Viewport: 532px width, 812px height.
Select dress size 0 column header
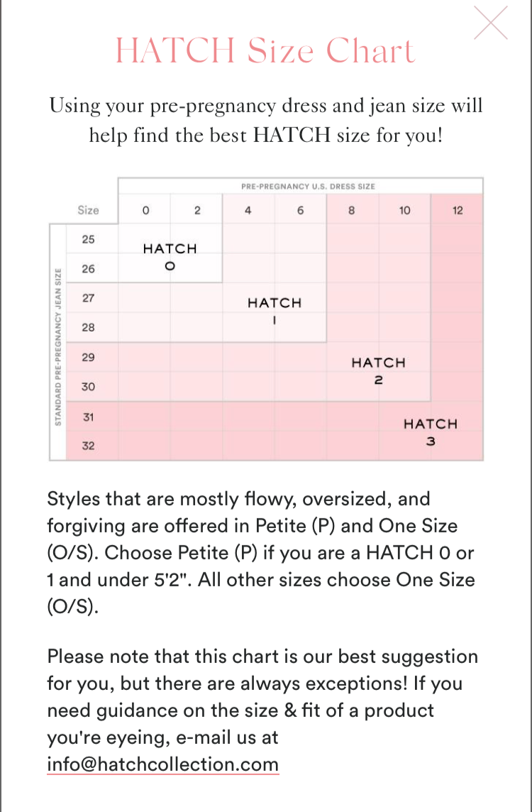(x=145, y=210)
